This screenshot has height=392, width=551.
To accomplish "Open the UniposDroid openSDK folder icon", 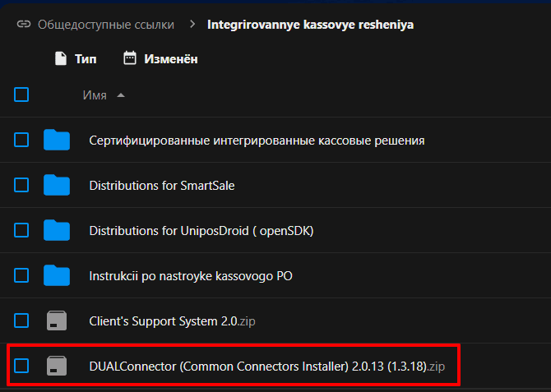I will click(57, 231).
